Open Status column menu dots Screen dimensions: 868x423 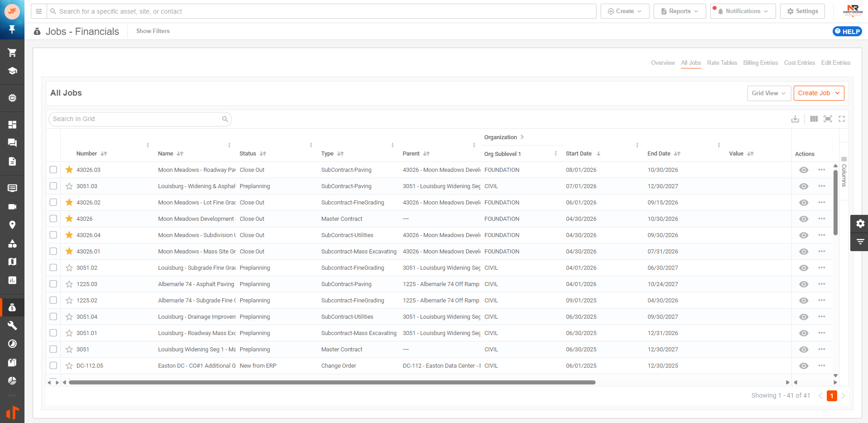[311, 145]
